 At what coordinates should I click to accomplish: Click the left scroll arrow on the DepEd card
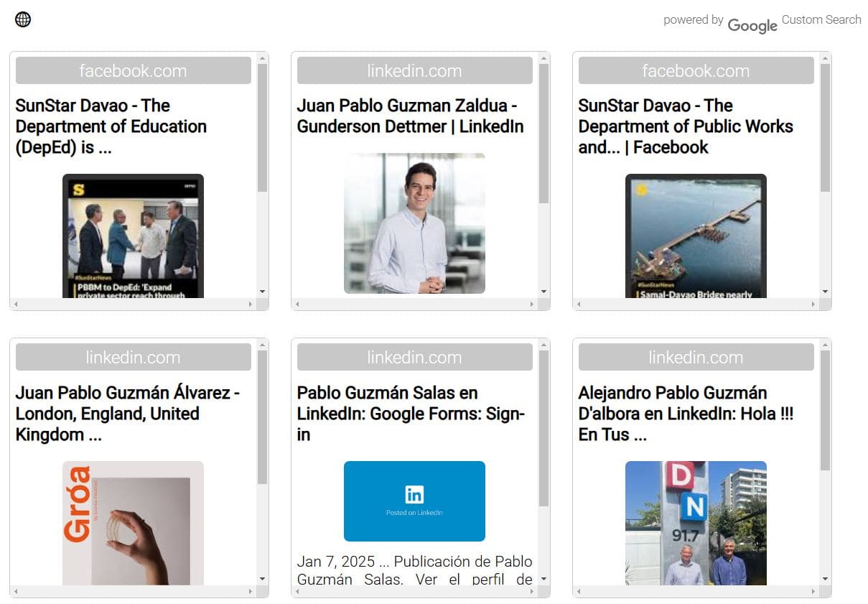[16, 305]
